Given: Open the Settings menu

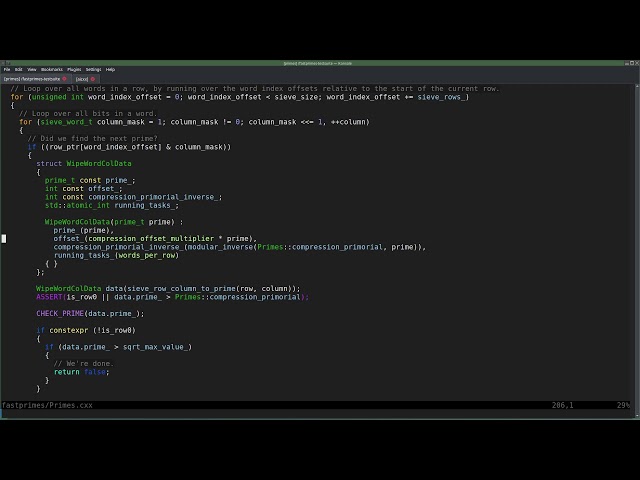Looking at the screenshot, I should point(93,69).
